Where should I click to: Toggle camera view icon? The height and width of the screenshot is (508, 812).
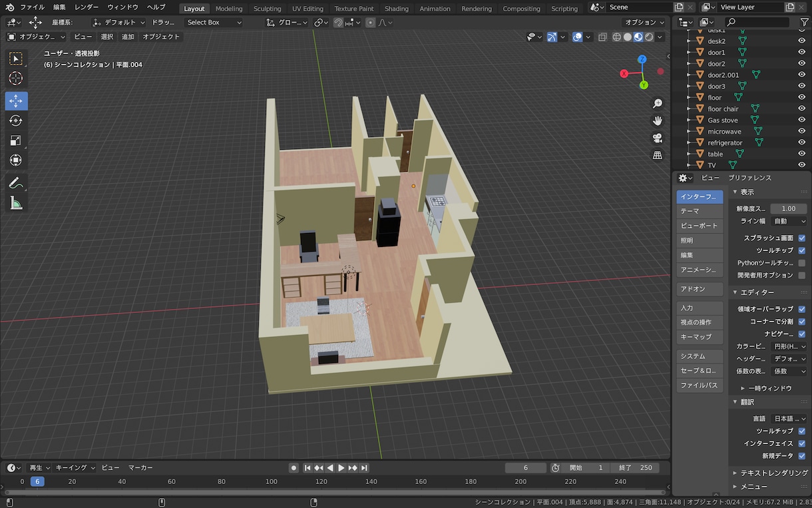[658, 138]
